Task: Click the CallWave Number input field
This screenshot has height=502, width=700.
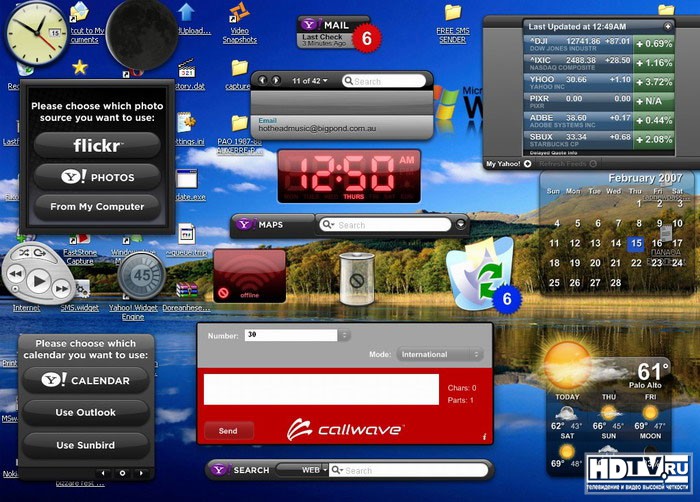Action: pos(291,335)
